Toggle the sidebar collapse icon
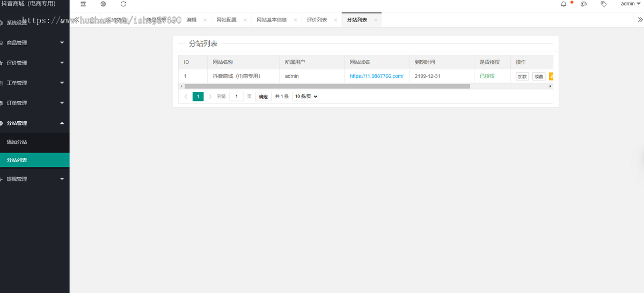 83,4
